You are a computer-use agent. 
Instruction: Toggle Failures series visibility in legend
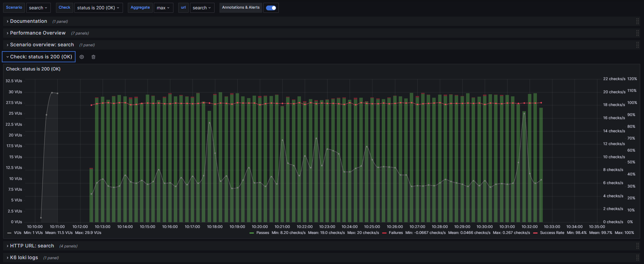(396, 233)
